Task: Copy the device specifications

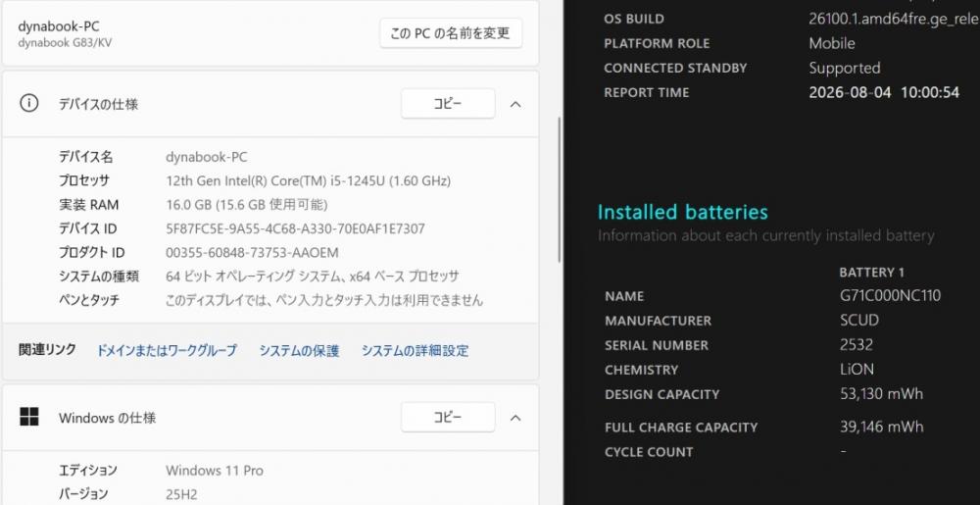Action: tap(448, 104)
